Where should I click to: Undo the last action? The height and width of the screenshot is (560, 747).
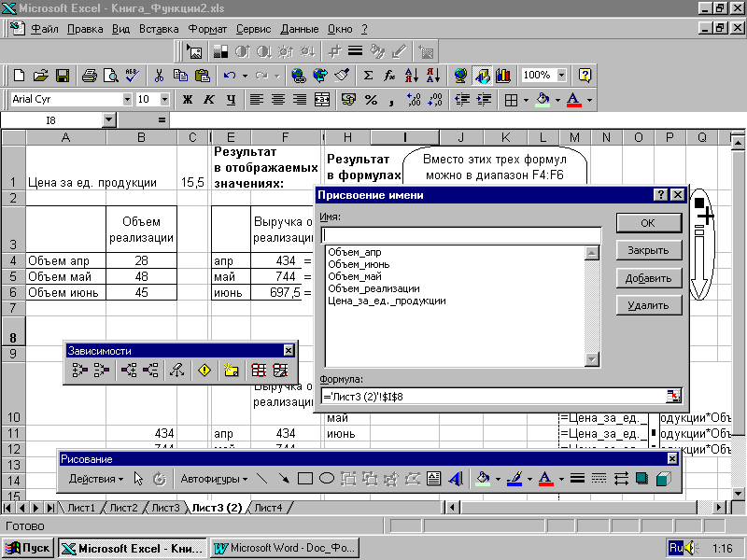click(x=230, y=76)
